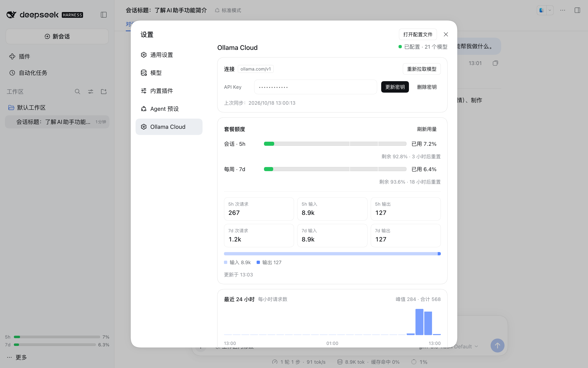Close the settings dialog
Screen dimensions: 588x368
point(446,34)
